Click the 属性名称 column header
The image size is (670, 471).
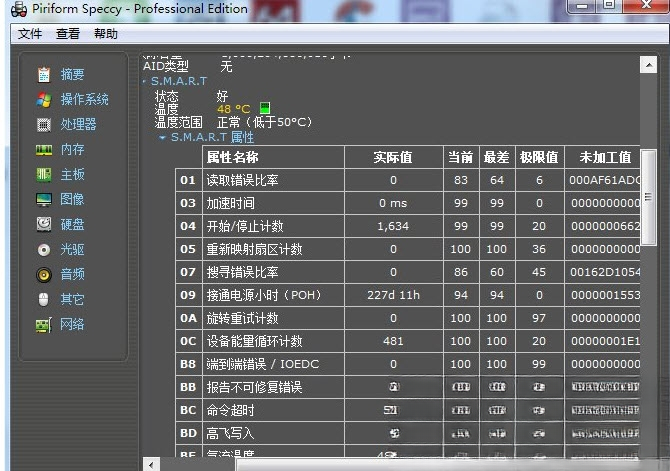(273, 157)
